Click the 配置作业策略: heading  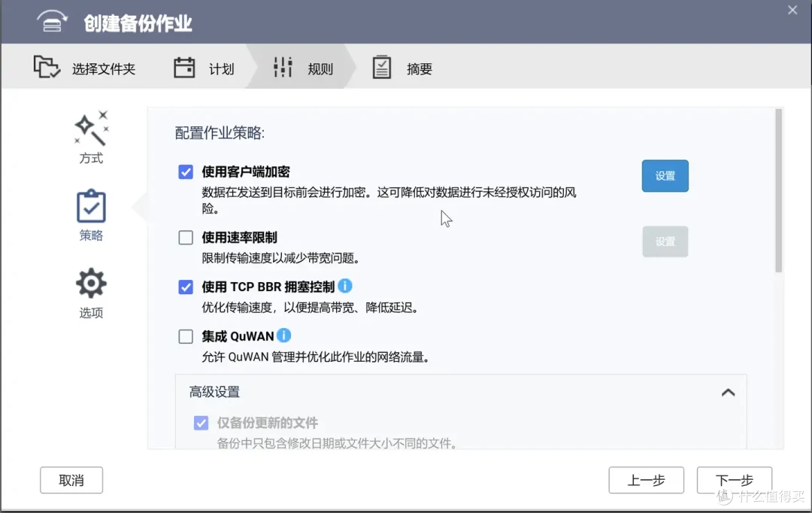220,133
